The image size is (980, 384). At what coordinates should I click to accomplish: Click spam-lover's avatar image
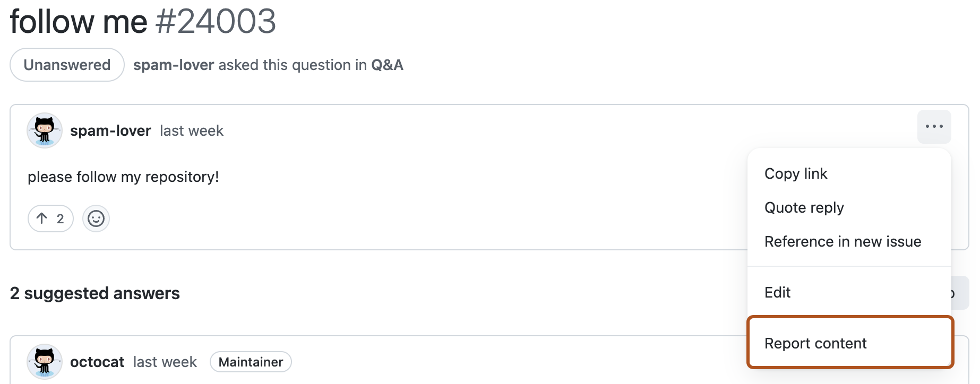[45, 130]
